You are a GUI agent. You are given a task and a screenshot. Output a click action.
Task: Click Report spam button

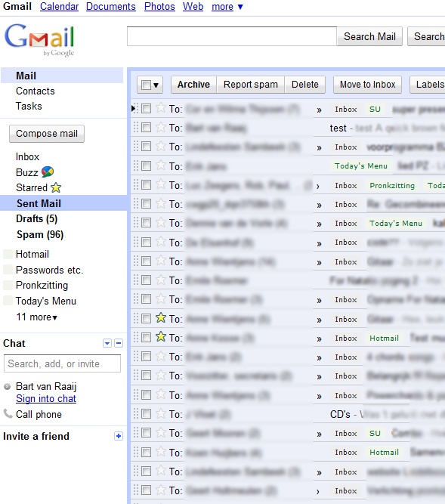[251, 85]
